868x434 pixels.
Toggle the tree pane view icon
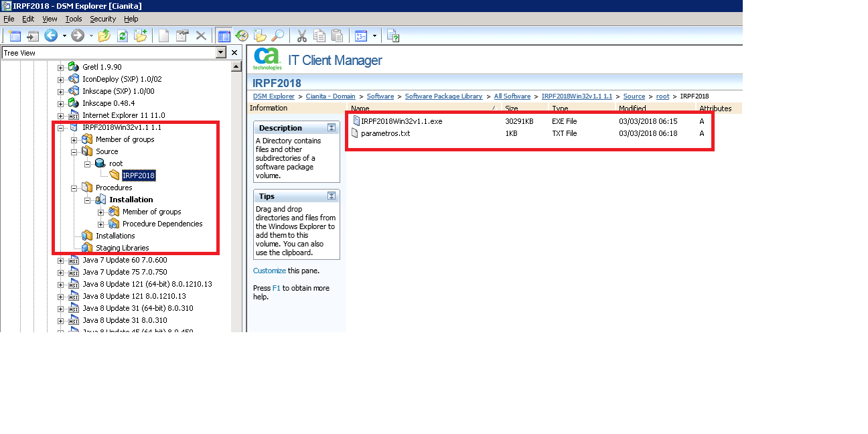click(x=224, y=35)
